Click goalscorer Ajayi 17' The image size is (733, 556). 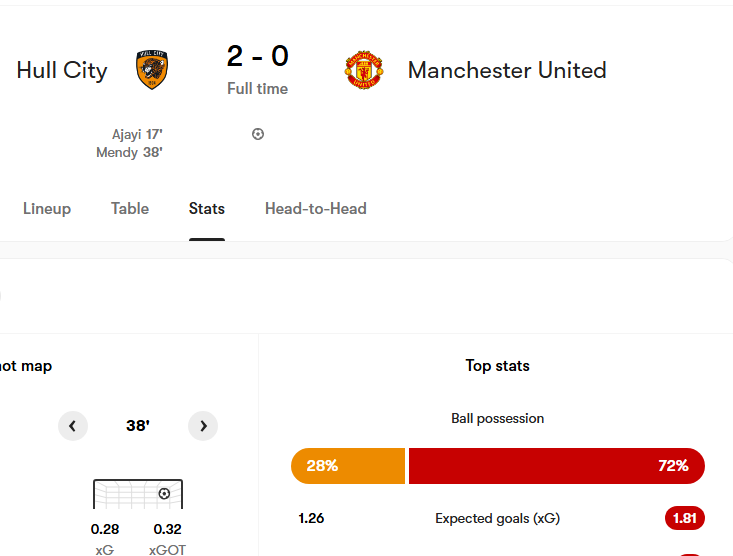coord(137,135)
